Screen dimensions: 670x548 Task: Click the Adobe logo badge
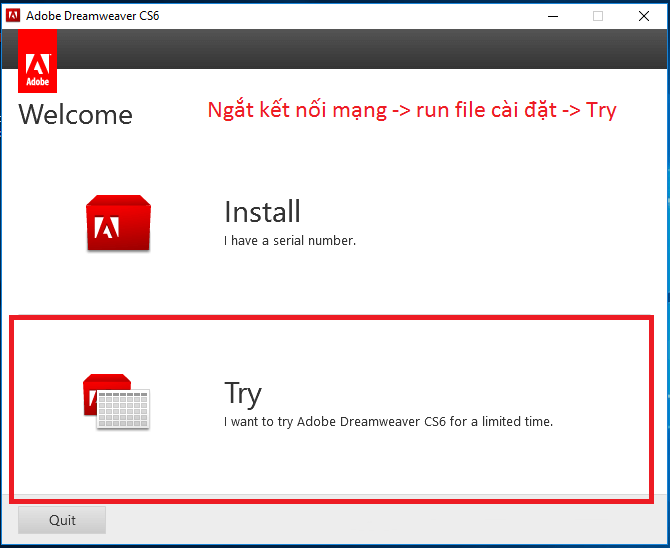coord(38,61)
